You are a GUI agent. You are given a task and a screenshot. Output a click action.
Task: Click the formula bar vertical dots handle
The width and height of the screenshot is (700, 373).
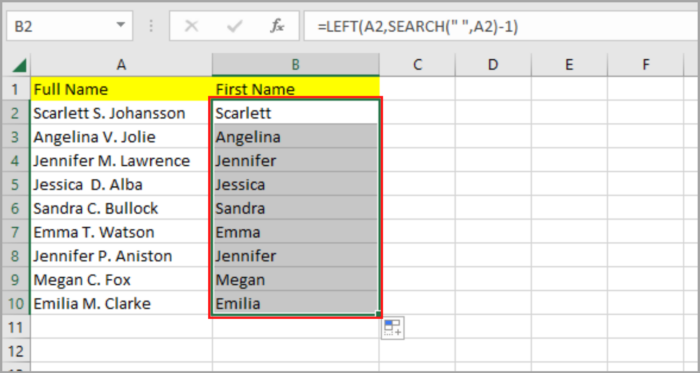[x=151, y=26]
